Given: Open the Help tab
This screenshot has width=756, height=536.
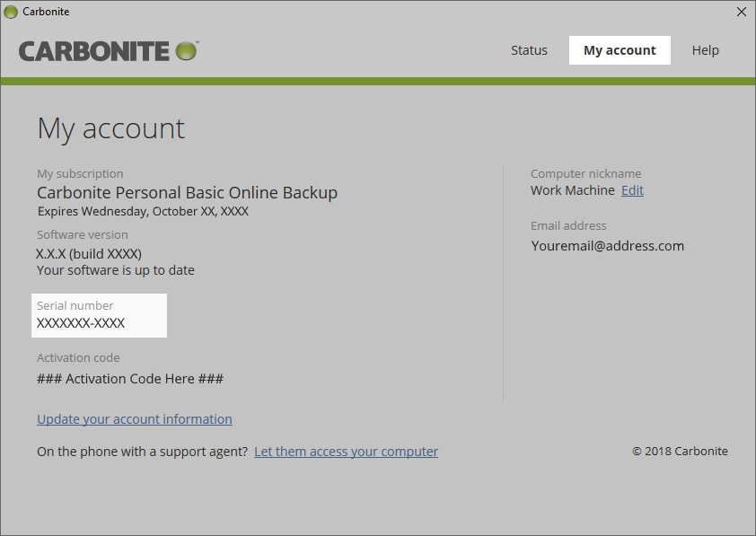Looking at the screenshot, I should coord(705,50).
